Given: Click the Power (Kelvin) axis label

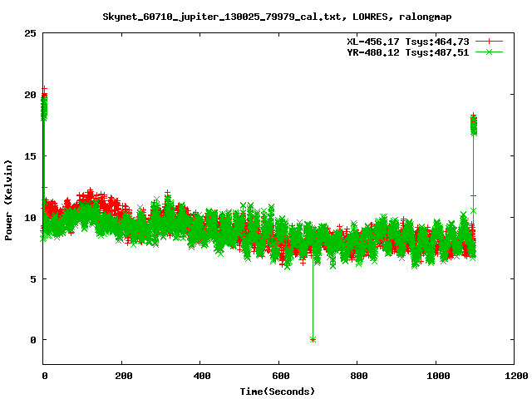Looking at the screenshot, I should tap(8, 200).
